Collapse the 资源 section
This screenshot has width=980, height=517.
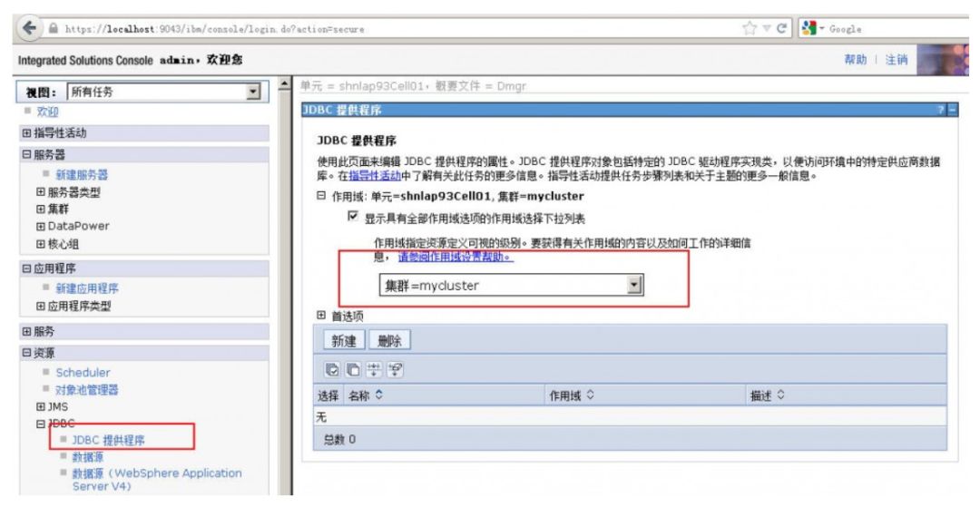tap(27, 353)
